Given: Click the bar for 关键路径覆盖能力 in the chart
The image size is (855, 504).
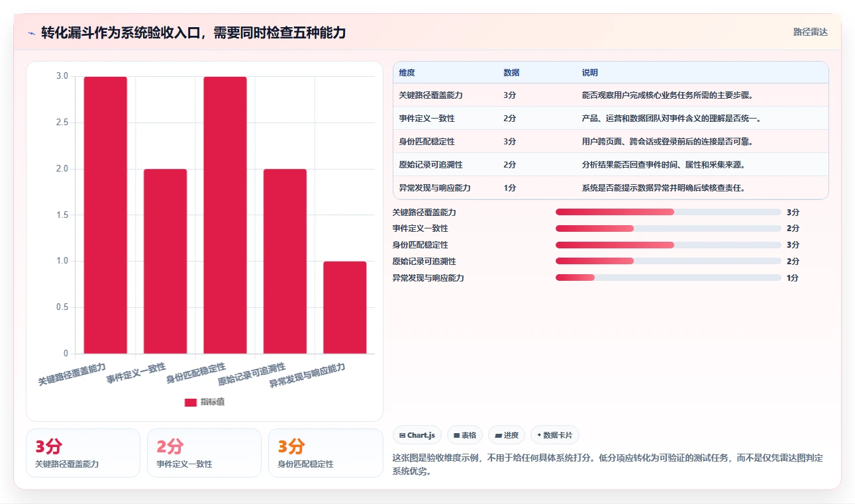Looking at the screenshot, I should [105, 215].
